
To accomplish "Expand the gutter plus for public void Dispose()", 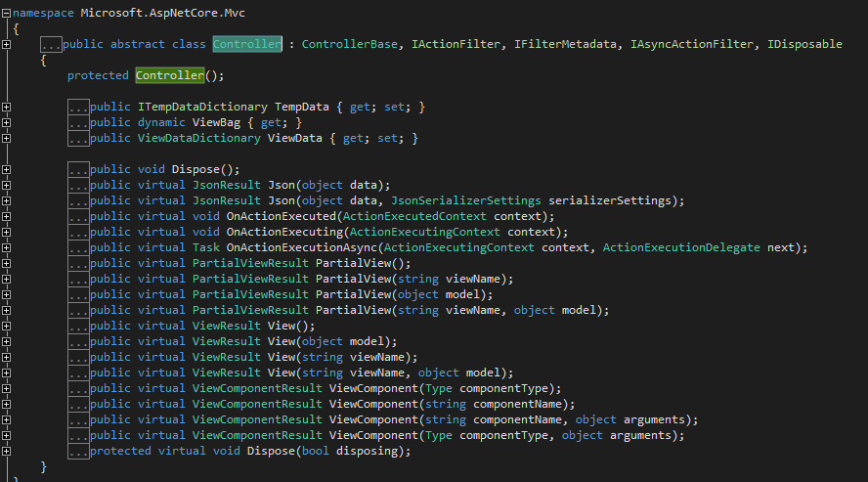I will click(6, 169).
